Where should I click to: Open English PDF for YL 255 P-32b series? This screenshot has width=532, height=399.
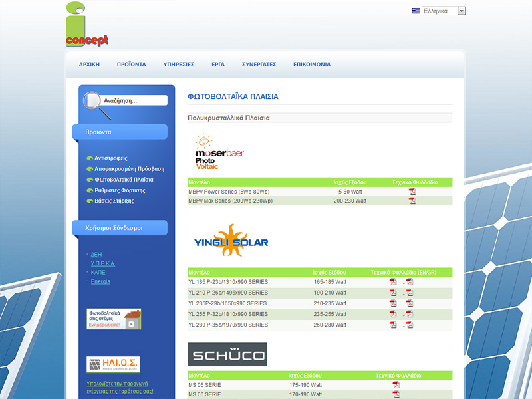click(x=393, y=314)
